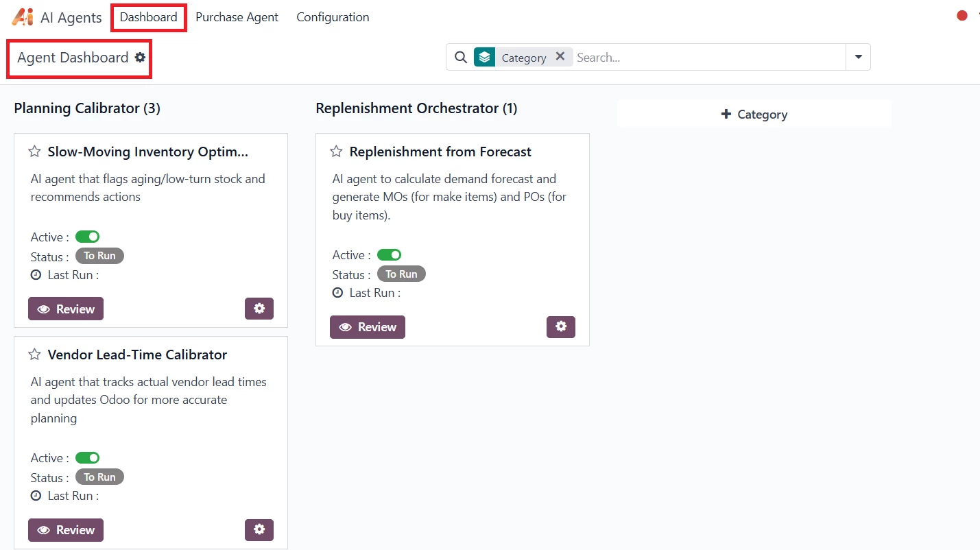Star the Vendor Lead-Time Calibrator agent
Screen dimensions: 980x550
(x=34, y=355)
